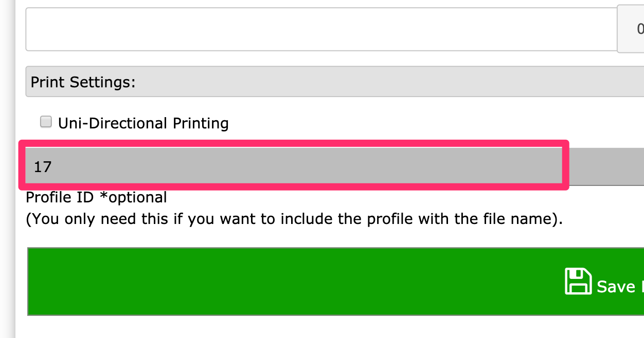644x338 pixels.
Task: Click the floppy disk save icon
Action: [x=578, y=281]
